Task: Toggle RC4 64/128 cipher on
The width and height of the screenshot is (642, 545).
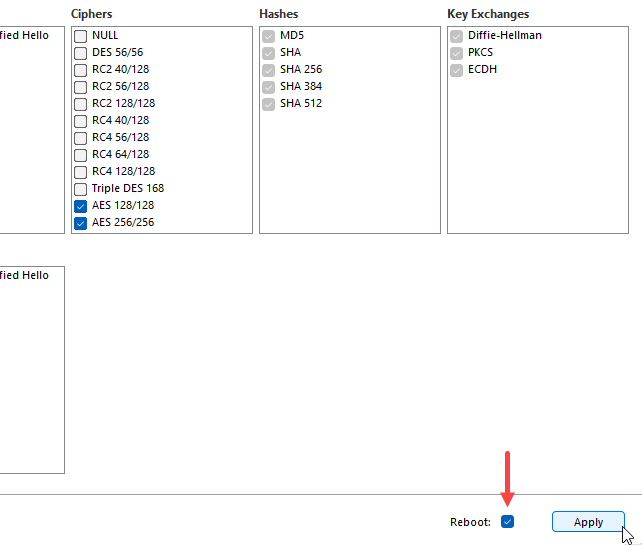Action: point(81,154)
